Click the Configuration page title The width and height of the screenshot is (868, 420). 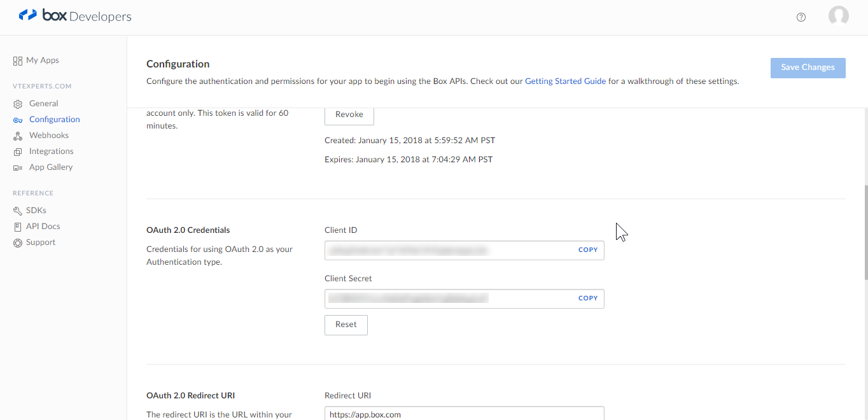pyautogui.click(x=178, y=64)
